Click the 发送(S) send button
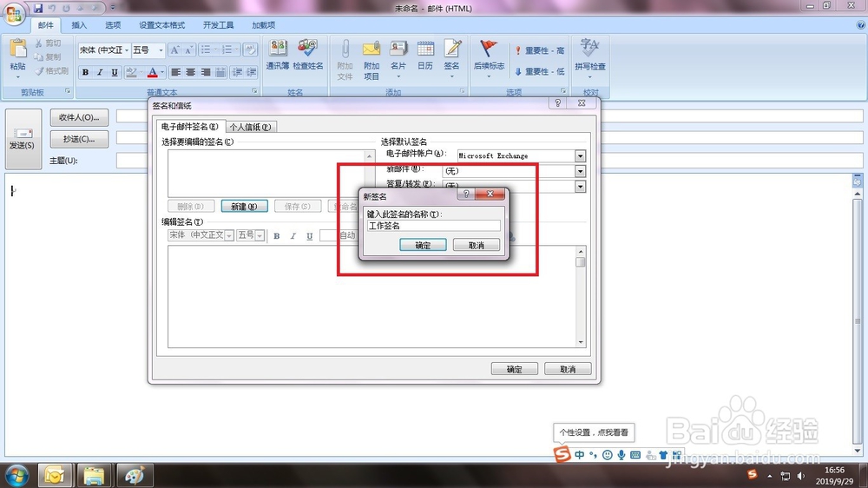The width and height of the screenshot is (868, 488). (x=23, y=138)
